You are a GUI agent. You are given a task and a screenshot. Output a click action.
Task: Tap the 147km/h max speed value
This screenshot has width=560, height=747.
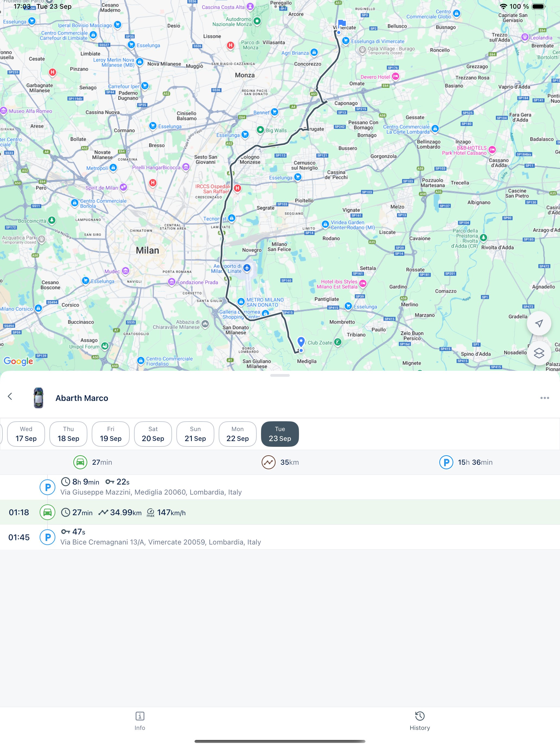(171, 512)
